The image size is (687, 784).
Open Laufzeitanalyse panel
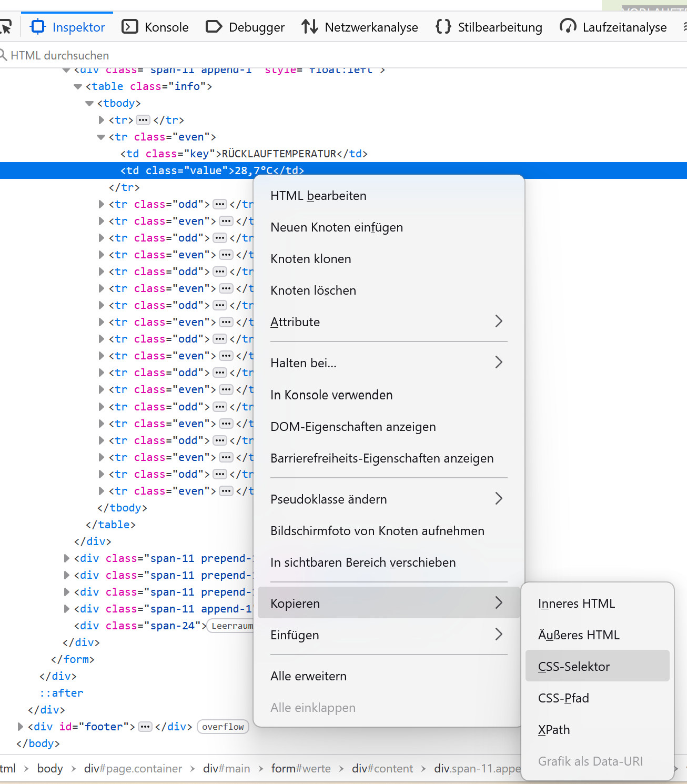click(613, 27)
